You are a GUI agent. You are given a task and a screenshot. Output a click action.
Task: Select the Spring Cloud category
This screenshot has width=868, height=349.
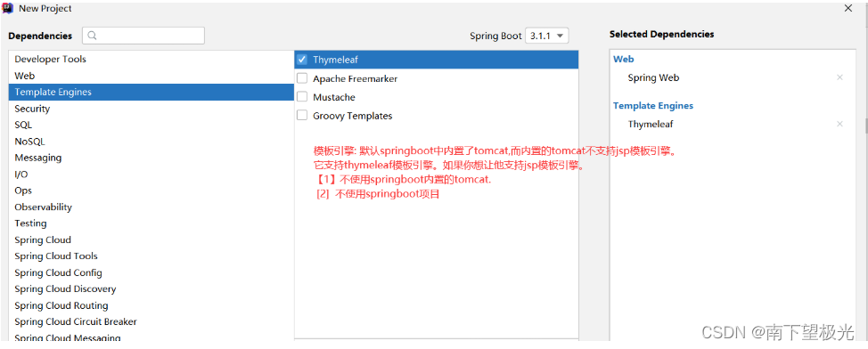coord(151,239)
